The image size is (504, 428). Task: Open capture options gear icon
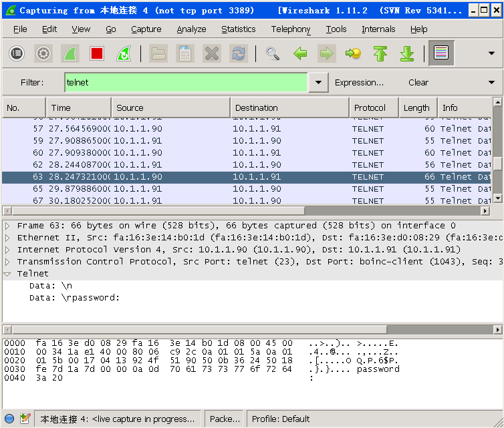tap(43, 53)
